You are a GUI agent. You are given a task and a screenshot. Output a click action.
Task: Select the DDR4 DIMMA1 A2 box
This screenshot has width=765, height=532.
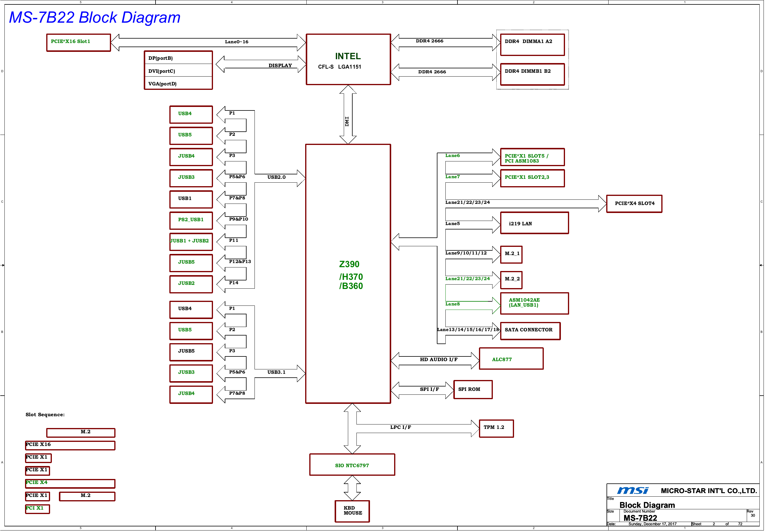point(532,45)
